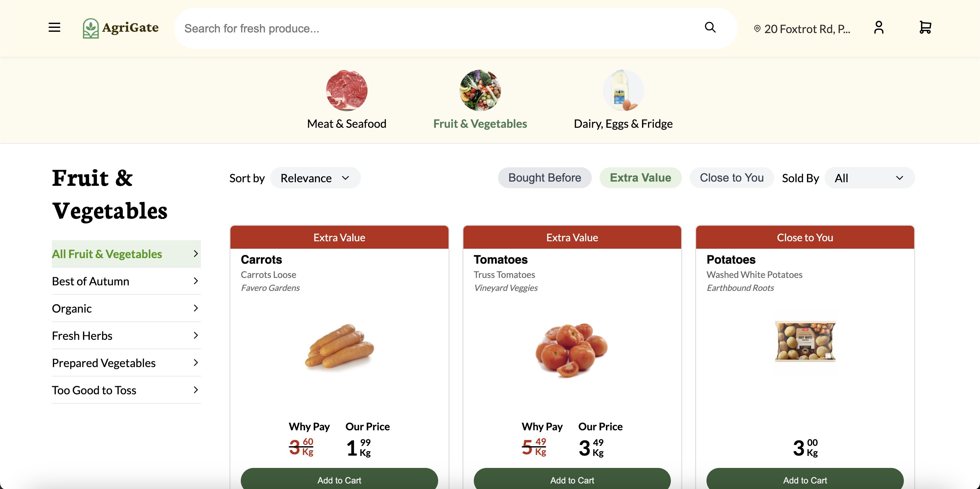The image size is (980, 489).
Task: Click the fresh produce search field
Action: coord(437,29)
